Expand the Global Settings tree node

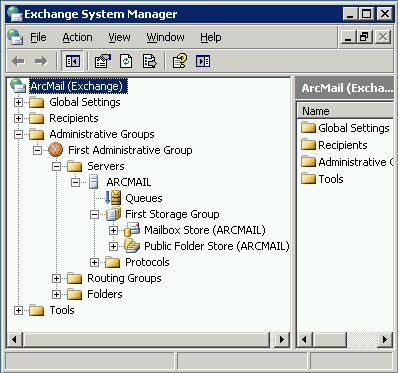coord(19,102)
